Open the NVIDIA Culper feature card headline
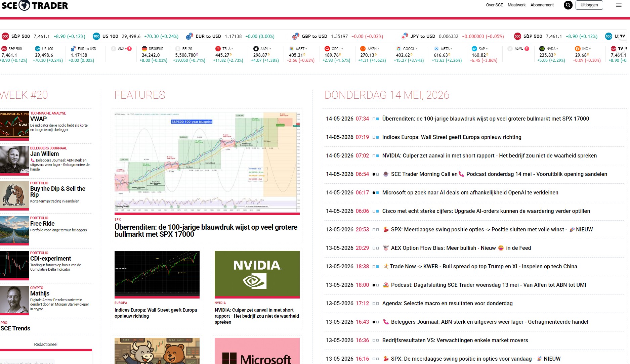The height and width of the screenshot is (364, 630). tap(257, 316)
